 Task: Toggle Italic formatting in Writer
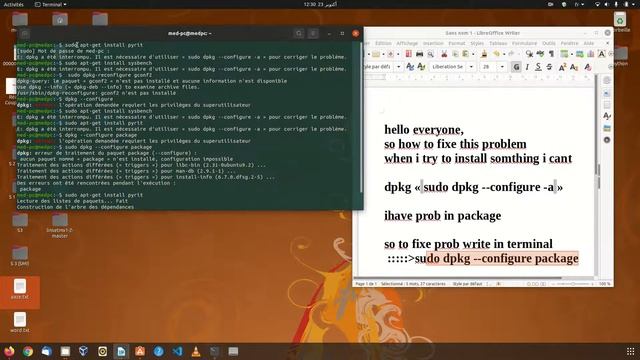pos(527,67)
